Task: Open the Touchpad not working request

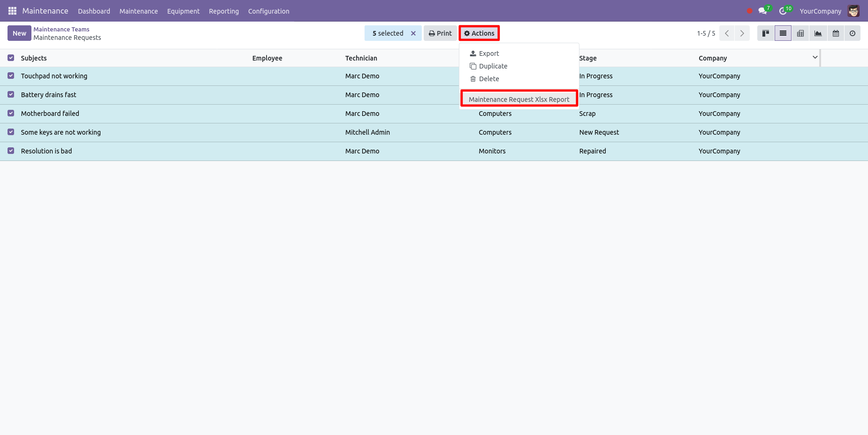Action: [x=54, y=76]
